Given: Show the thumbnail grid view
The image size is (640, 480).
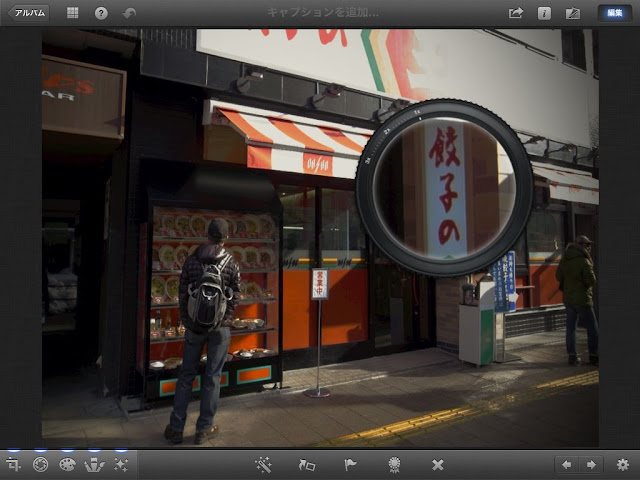Looking at the screenshot, I should [x=73, y=13].
